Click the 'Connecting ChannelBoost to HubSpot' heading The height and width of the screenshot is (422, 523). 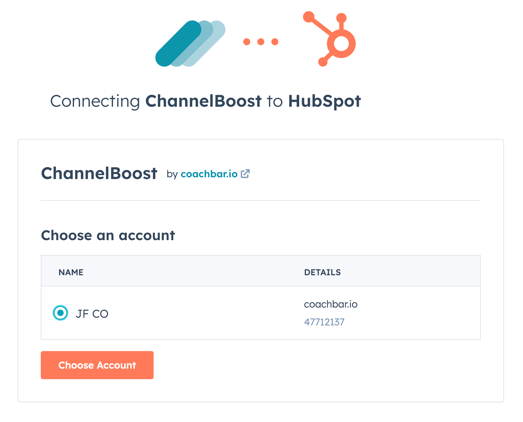205,101
